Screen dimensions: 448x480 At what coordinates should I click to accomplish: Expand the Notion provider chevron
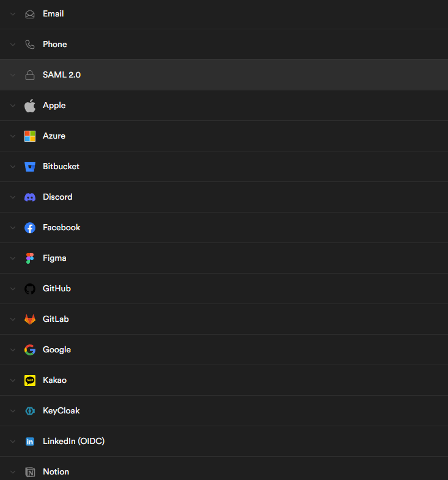[x=13, y=472]
